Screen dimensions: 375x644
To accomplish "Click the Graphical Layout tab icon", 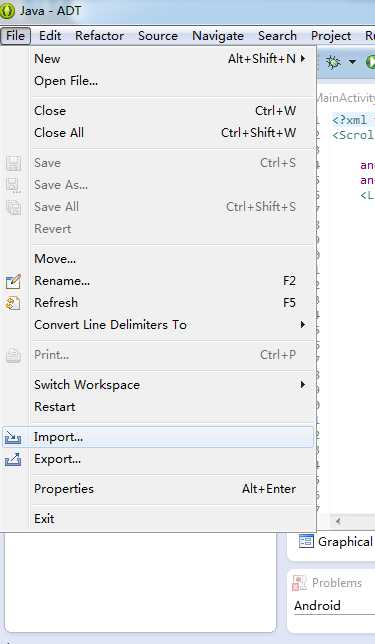I will [306, 542].
